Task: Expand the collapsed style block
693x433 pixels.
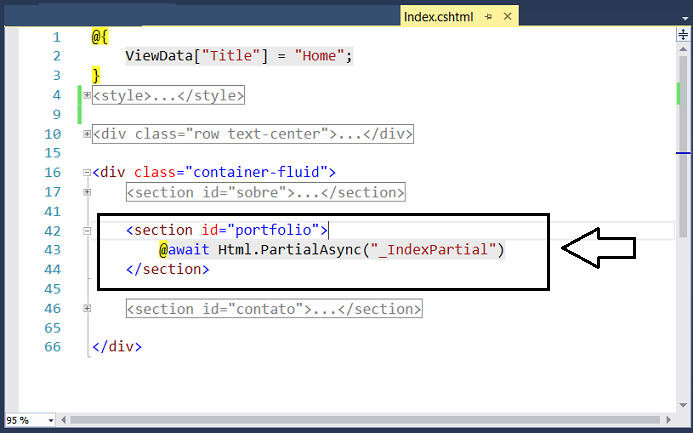Action: 87,95
